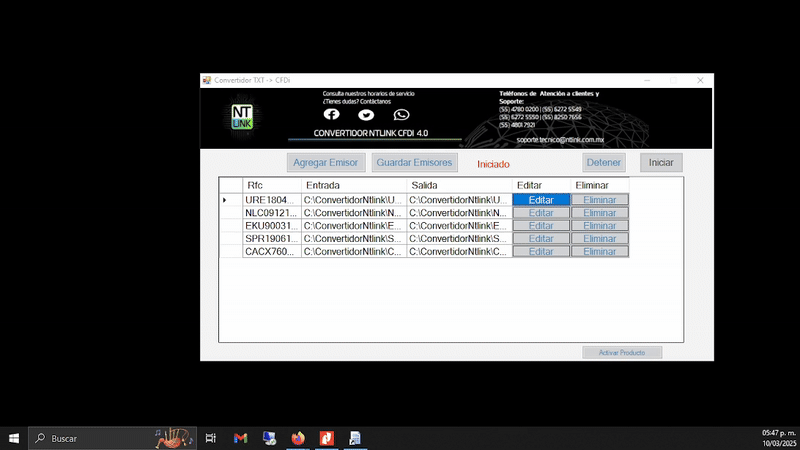Open the computer icon next to Gmail

tap(269, 438)
